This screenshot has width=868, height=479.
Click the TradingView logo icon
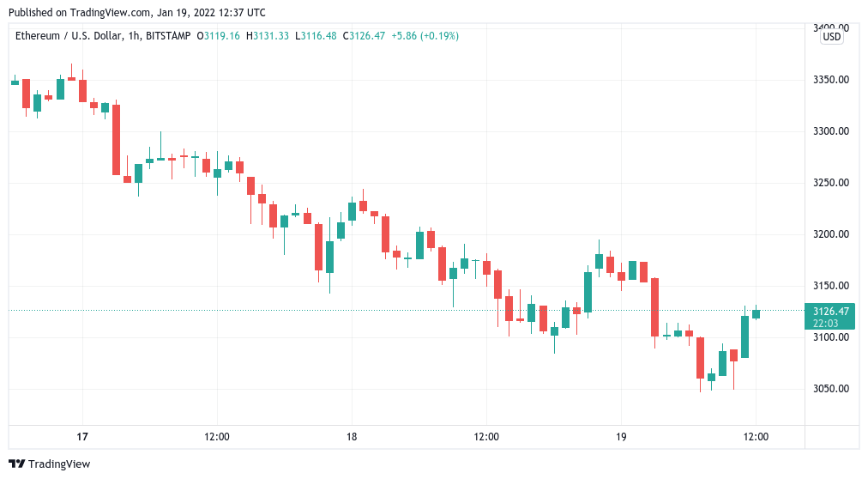[16, 464]
